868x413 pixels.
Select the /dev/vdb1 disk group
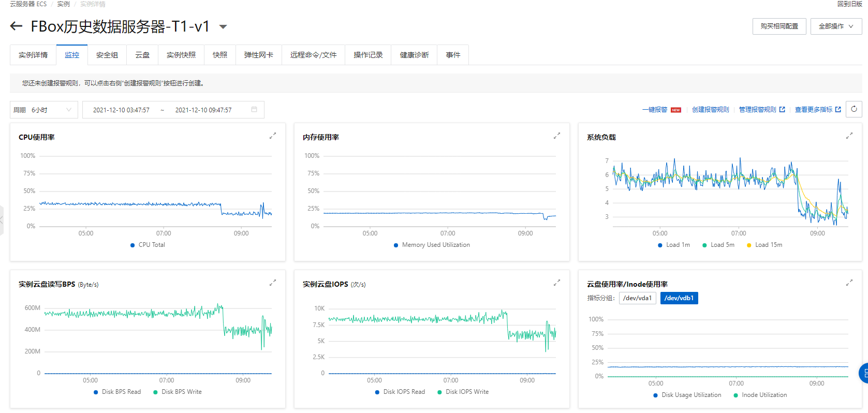pos(679,298)
